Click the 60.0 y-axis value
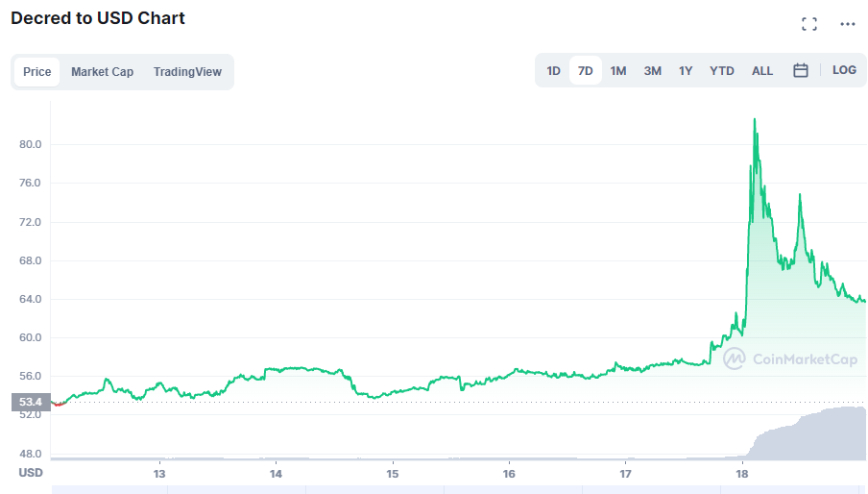The image size is (868, 494). (x=31, y=337)
